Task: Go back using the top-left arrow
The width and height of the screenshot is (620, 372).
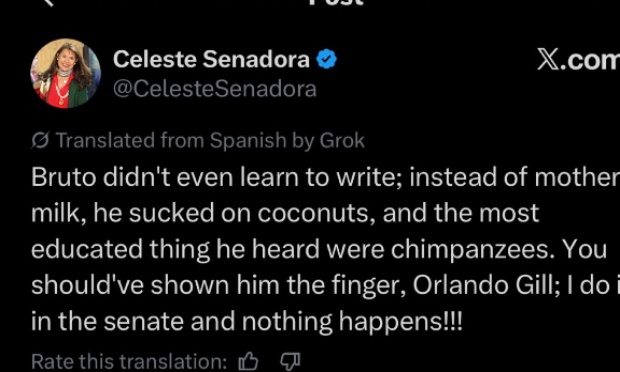Action: coord(48,2)
